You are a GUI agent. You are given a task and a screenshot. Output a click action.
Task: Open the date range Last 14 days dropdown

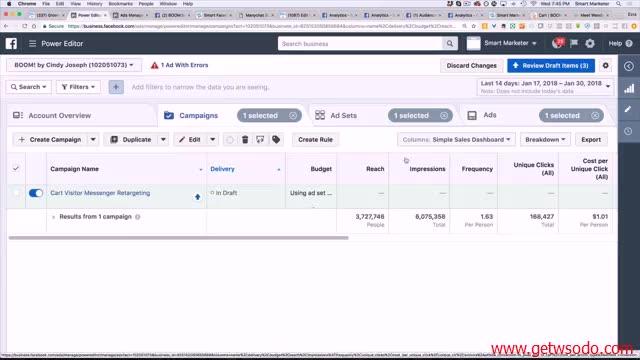click(545, 87)
